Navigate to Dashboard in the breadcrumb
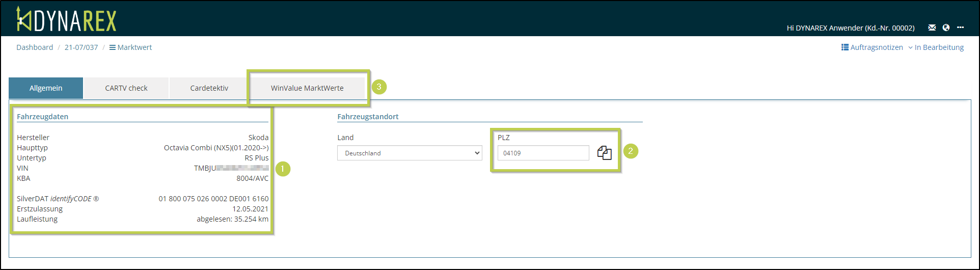This screenshot has height=270, width=980. point(35,47)
